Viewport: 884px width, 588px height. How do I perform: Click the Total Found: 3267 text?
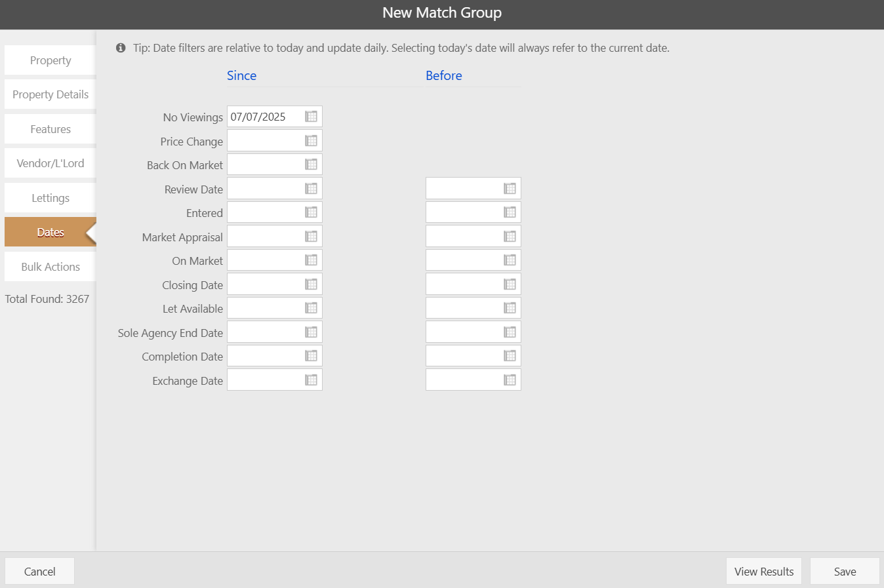point(47,299)
